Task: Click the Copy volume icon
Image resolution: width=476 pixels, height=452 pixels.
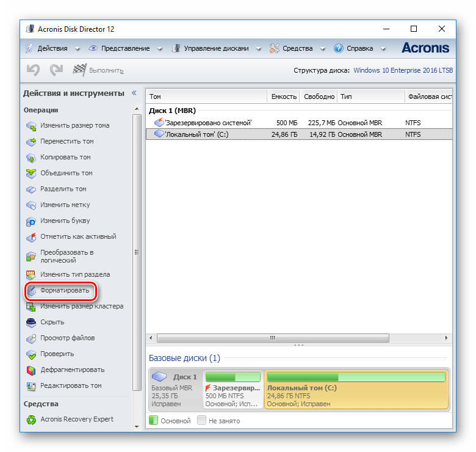Action: (31, 157)
